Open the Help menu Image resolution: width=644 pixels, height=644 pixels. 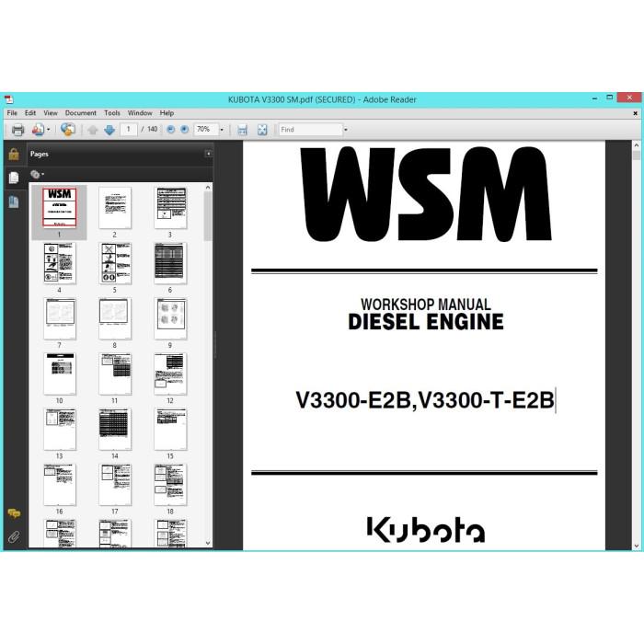(x=167, y=113)
